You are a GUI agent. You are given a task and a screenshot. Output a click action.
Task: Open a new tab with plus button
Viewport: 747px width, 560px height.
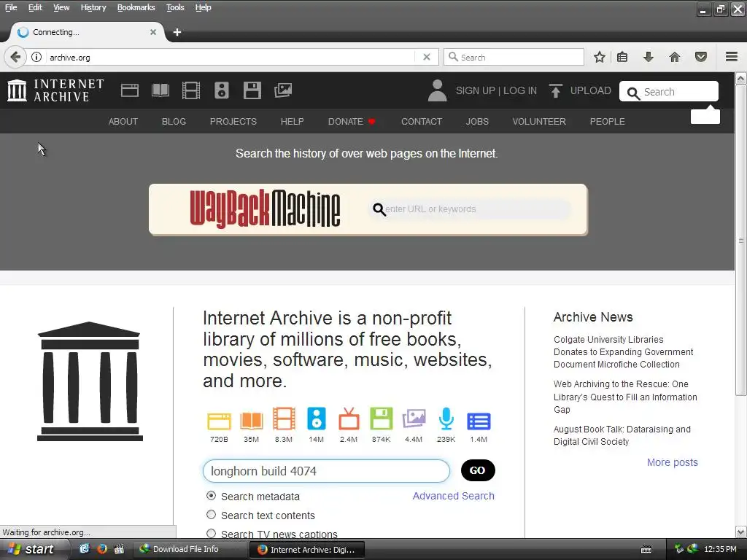[x=177, y=32]
